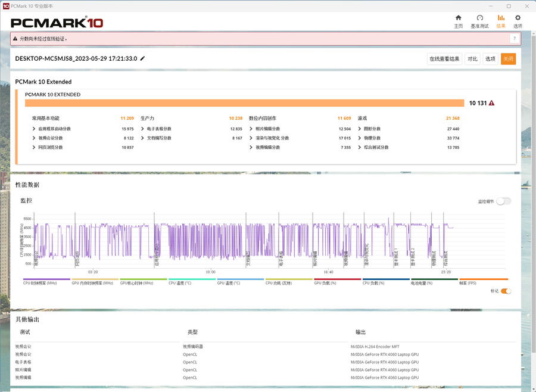Click the 渲染与视觉化 marker line in the chart
Screen dimensions: 536x392
coord(364,239)
